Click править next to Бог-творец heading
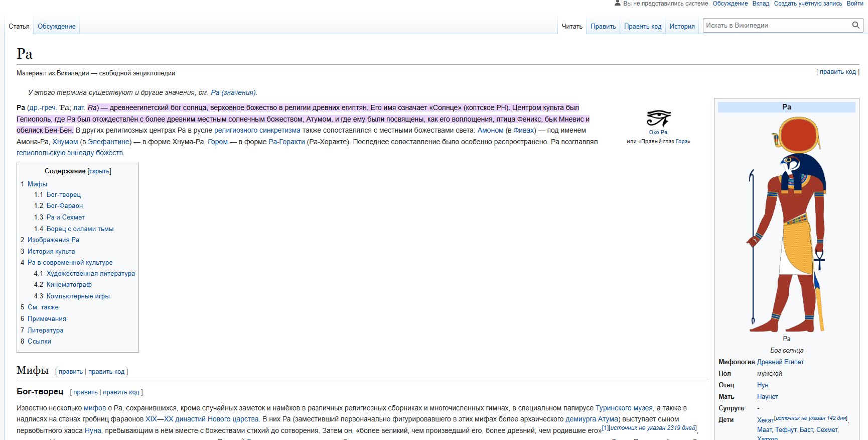This screenshot has width=868, height=440. click(85, 392)
